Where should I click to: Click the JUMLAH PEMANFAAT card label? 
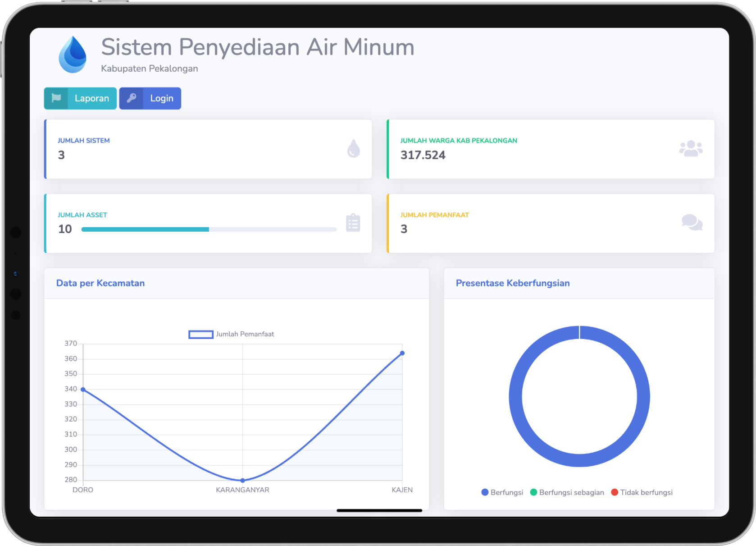(x=435, y=215)
